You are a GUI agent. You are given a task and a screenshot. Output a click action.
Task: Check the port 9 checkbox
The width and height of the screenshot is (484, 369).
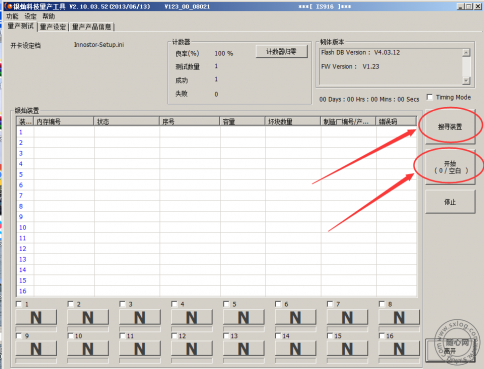[x=19, y=336]
